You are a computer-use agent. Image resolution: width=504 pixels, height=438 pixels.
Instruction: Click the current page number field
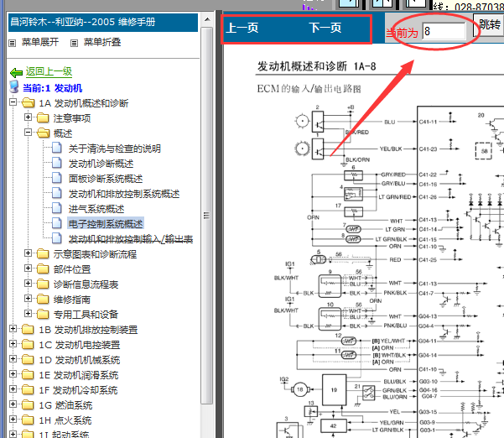(444, 31)
